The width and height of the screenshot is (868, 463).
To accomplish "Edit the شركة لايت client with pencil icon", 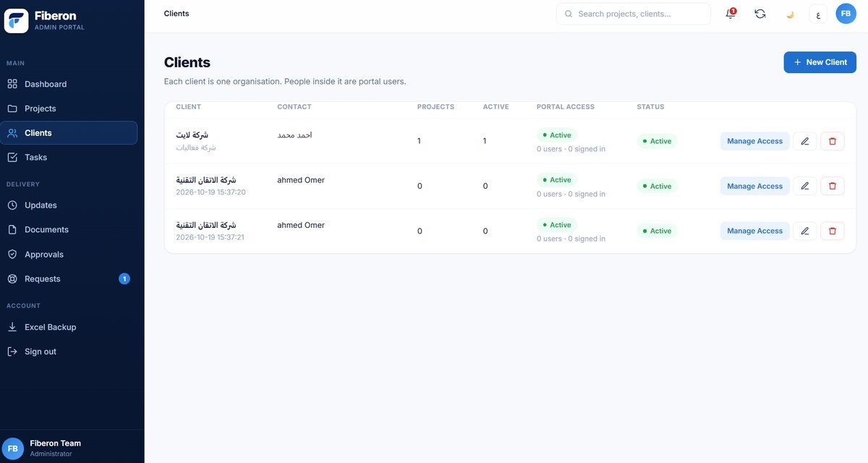I will click(x=805, y=141).
